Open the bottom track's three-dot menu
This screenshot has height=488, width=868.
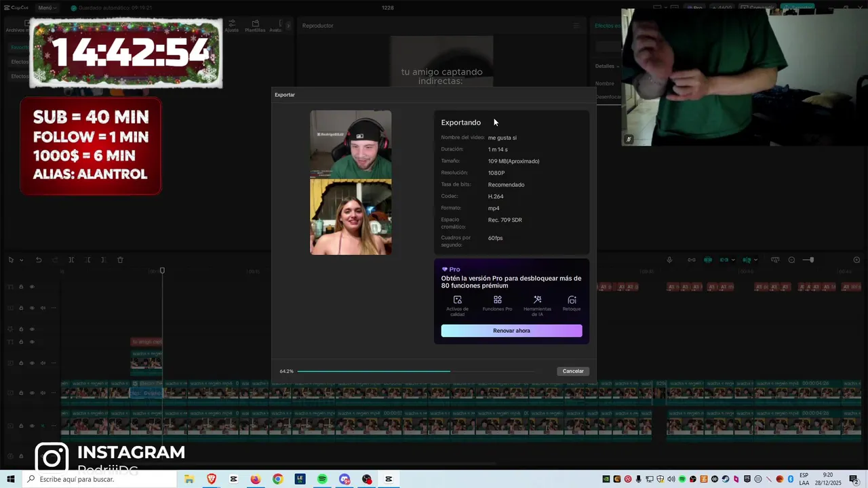pyautogui.click(x=54, y=426)
